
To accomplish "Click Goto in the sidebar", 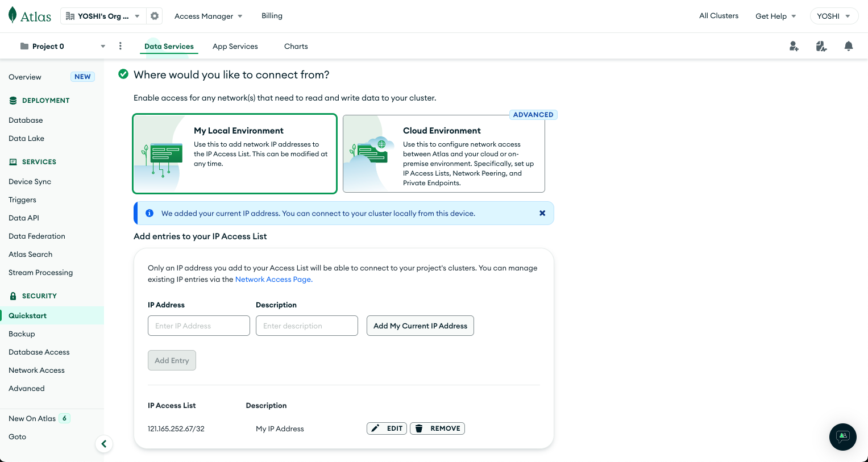I will 17,436.
